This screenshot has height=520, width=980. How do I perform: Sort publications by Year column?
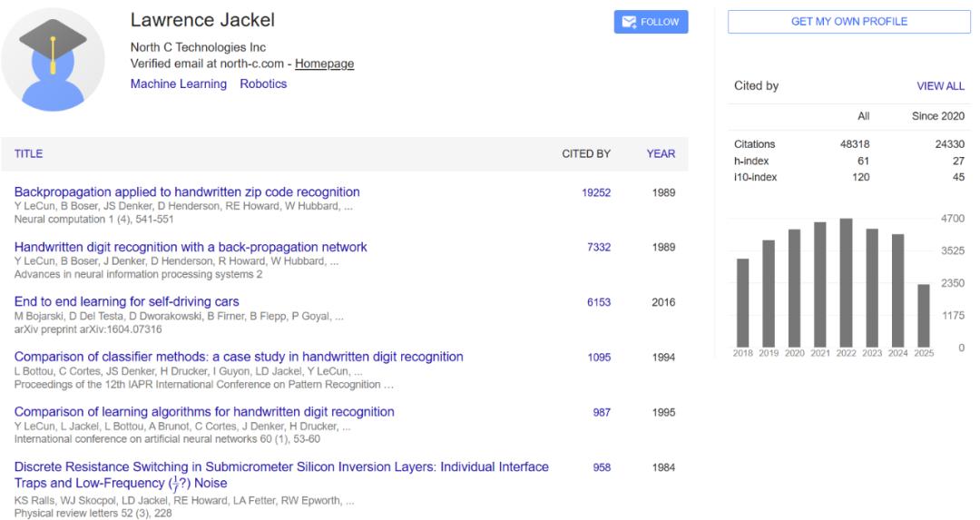pos(661,153)
